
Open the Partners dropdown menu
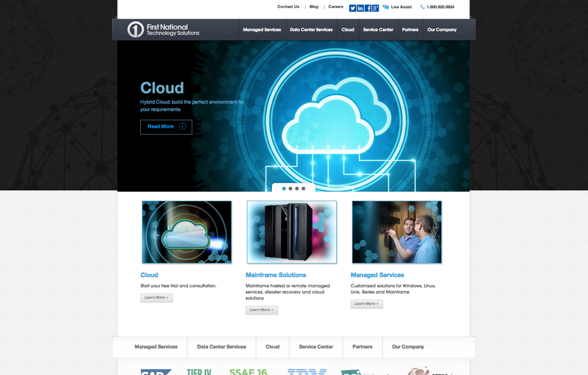(410, 30)
